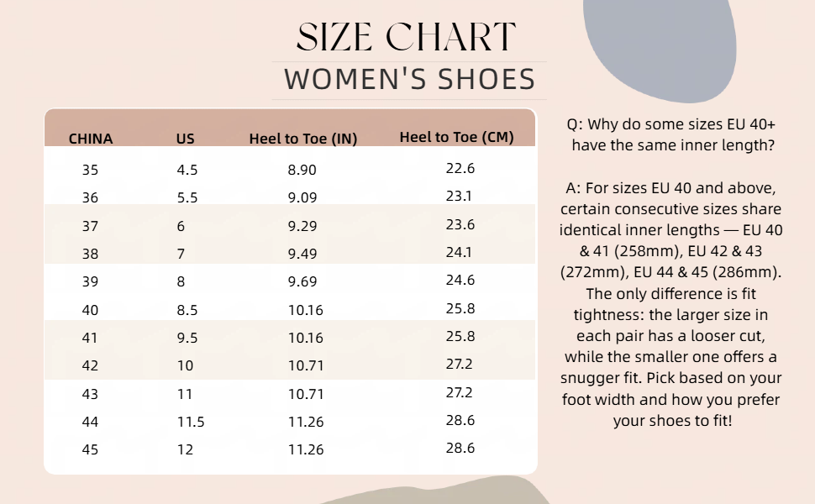Image resolution: width=815 pixels, height=504 pixels.
Task: Click 28.6 cm value for size 45
Action: coord(460,448)
